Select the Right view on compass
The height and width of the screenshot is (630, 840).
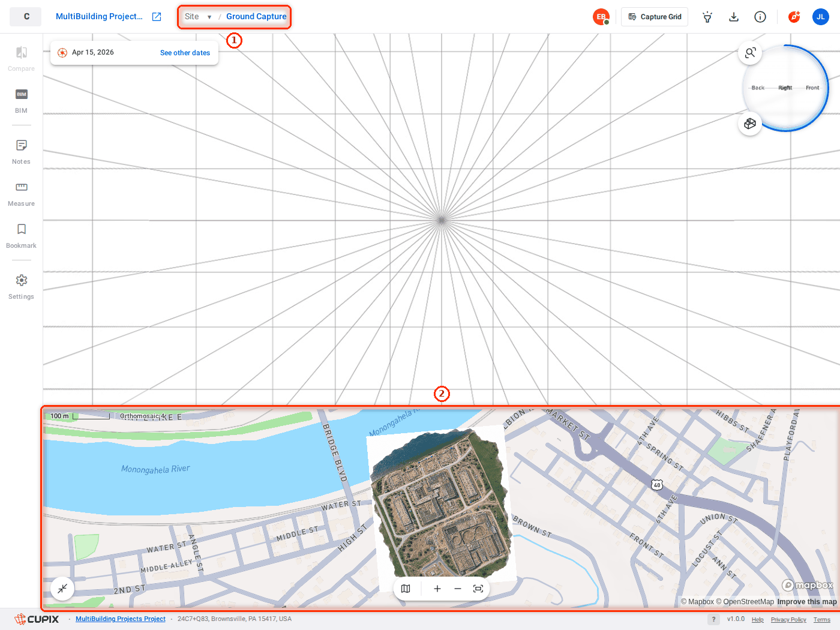click(x=785, y=88)
